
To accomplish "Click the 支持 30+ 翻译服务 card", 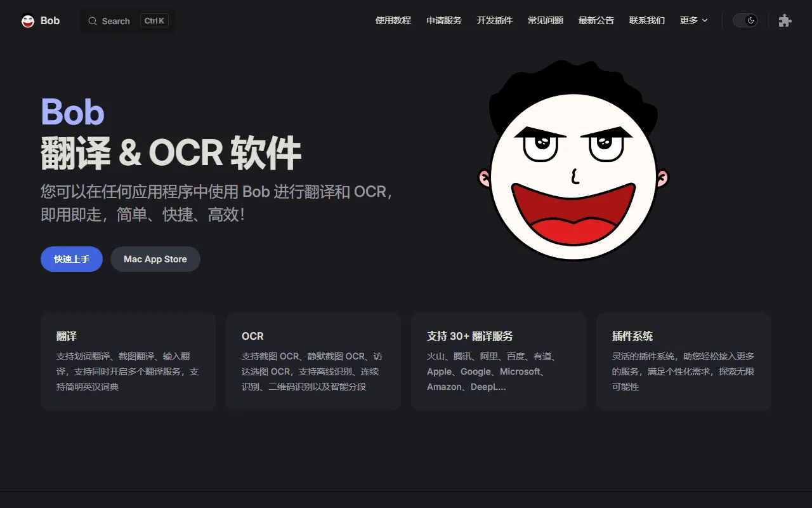I will click(x=499, y=361).
